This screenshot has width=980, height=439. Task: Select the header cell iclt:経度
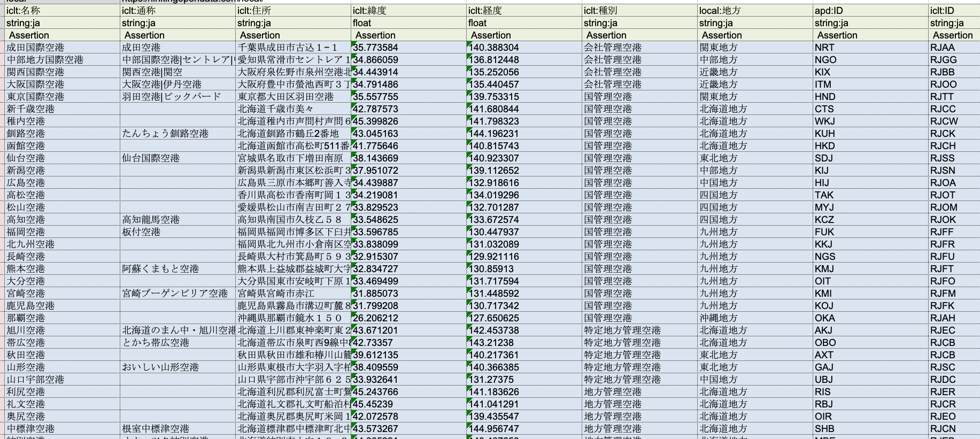[x=524, y=11]
